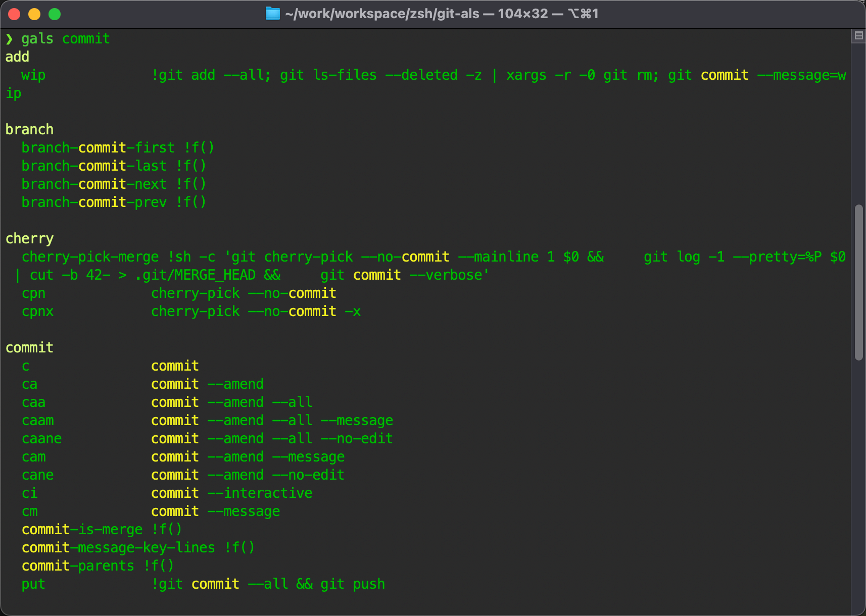Click the 'commit-message-key-lines' alias line
Screen dimensions: 866x616
point(118,548)
